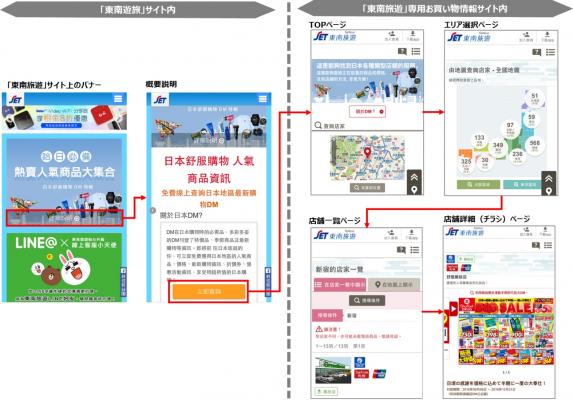Image resolution: width=573 pixels, height=400 pixels.
Task: Tap 搜尋條件 search button on 店舗一覧ページ
Action: pos(367,301)
